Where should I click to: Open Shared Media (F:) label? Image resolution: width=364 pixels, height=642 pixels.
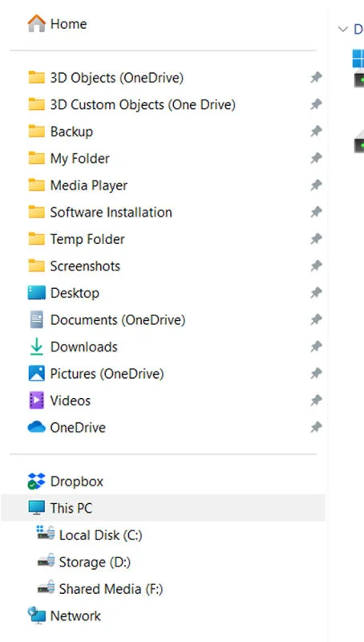(111, 589)
